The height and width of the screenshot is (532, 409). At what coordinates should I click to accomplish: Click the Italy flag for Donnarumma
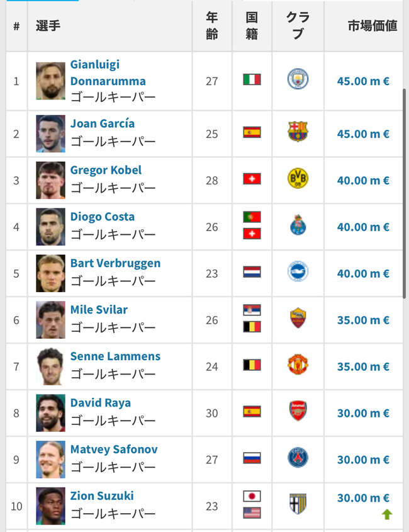tap(252, 79)
